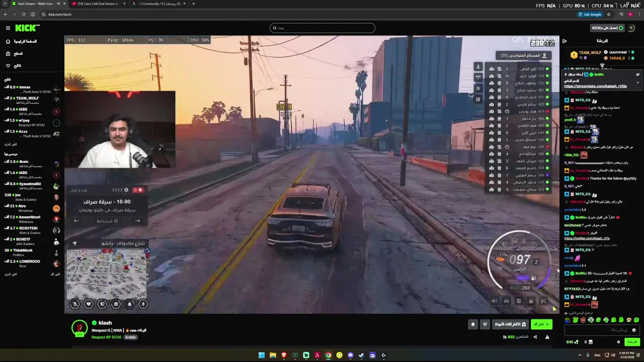Click the gift subscriptions button
Viewport: 644px width, 362px height.
510,324
